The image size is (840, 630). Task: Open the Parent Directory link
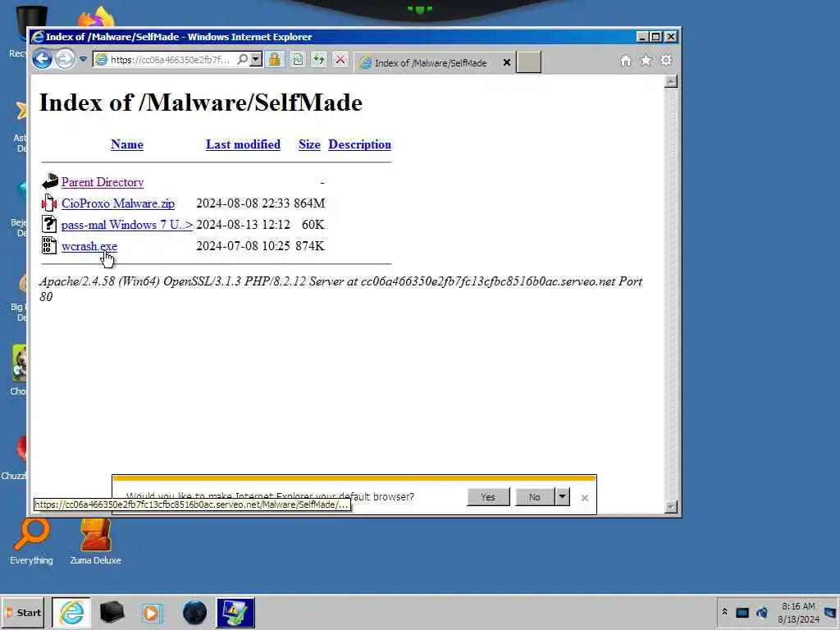[103, 182]
